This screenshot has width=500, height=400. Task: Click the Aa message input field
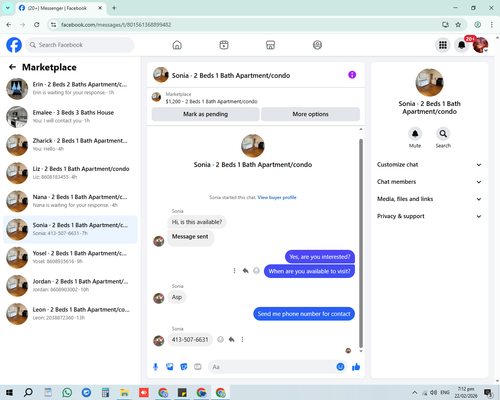click(272, 367)
